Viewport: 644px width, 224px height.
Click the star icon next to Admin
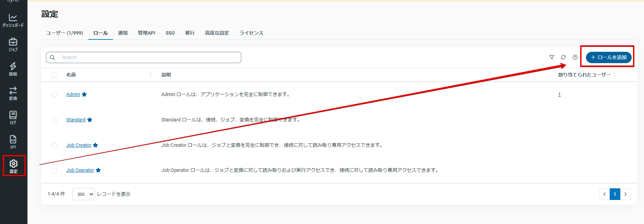pyautogui.click(x=84, y=94)
